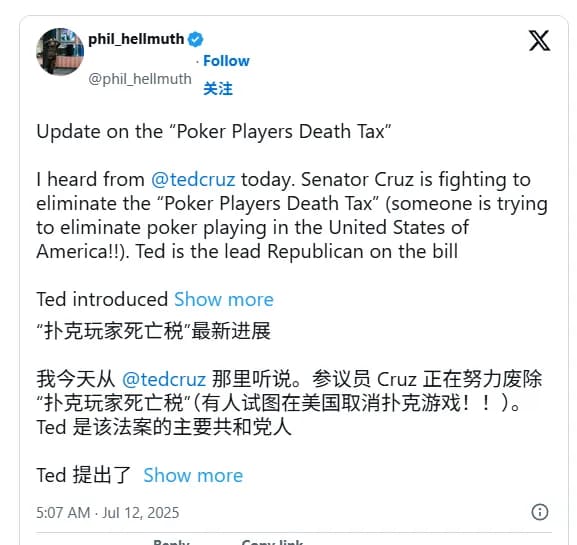Expand Show more after "Ted introduced"
The width and height of the screenshot is (577, 545).
[x=224, y=299]
